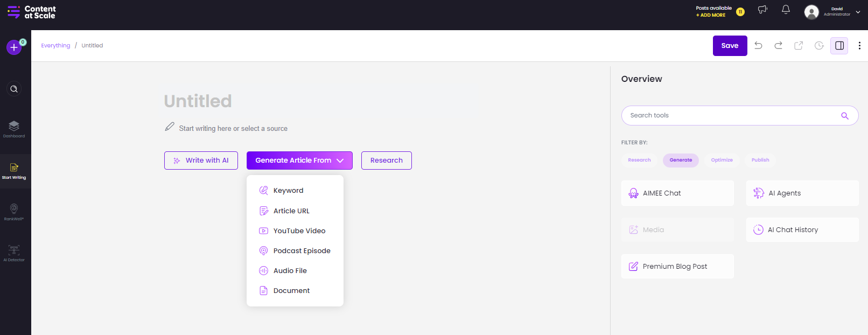This screenshot has height=335, width=868.
Task: Click the open in new window icon
Action: coord(799,46)
